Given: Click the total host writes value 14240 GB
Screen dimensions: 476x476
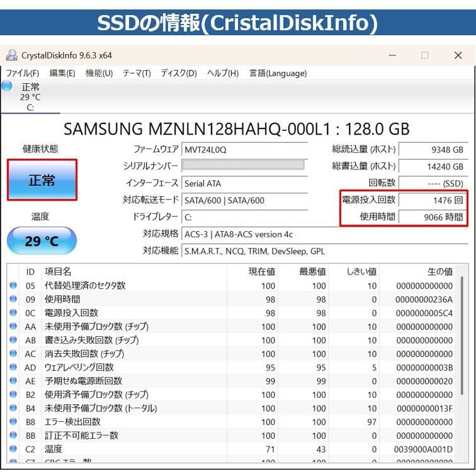Looking at the screenshot, I should 433,167.
